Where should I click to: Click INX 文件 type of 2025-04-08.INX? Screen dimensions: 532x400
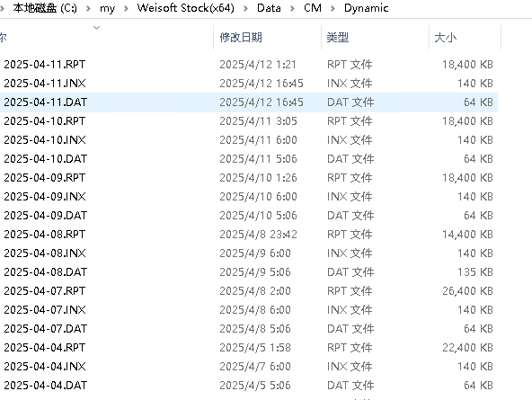pos(350,253)
